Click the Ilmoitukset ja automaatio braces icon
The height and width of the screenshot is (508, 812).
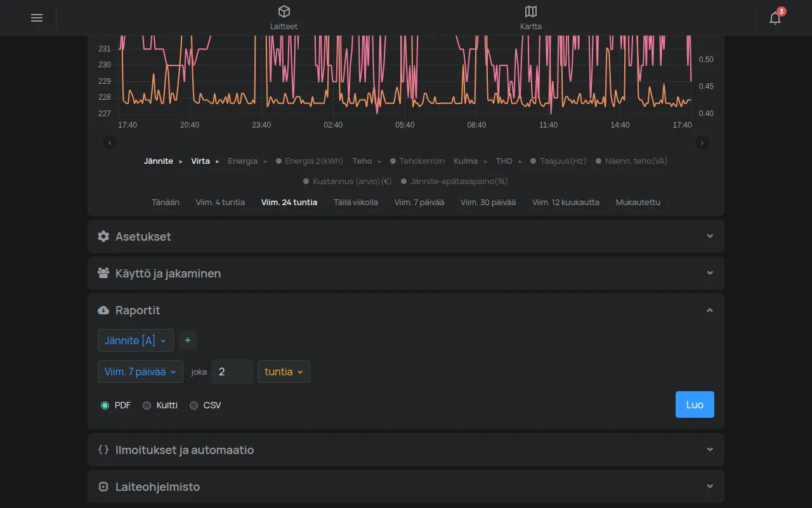point(103,450)
